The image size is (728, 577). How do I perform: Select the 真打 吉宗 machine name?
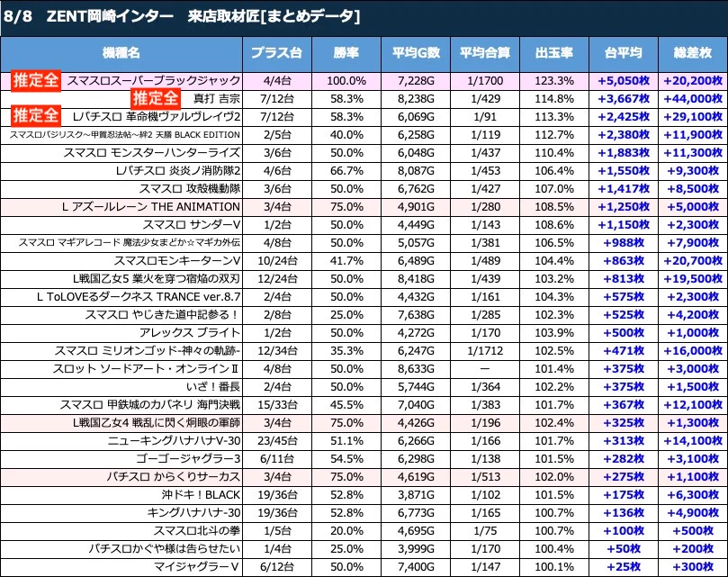[217, 98]
